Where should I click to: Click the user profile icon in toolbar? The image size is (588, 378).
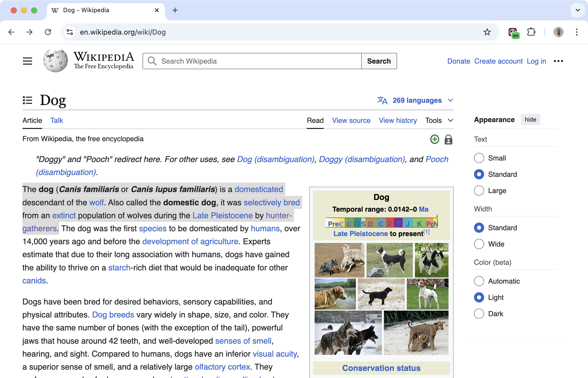point(558,32)
